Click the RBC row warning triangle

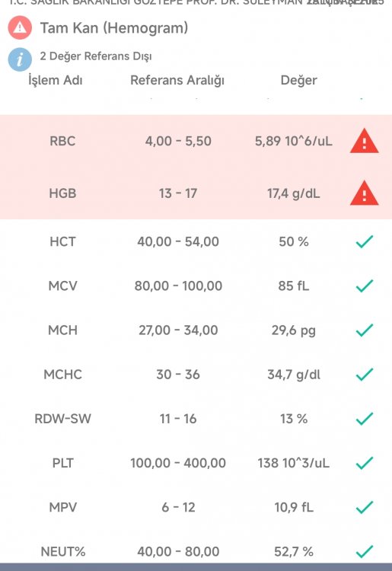point(365,142)
